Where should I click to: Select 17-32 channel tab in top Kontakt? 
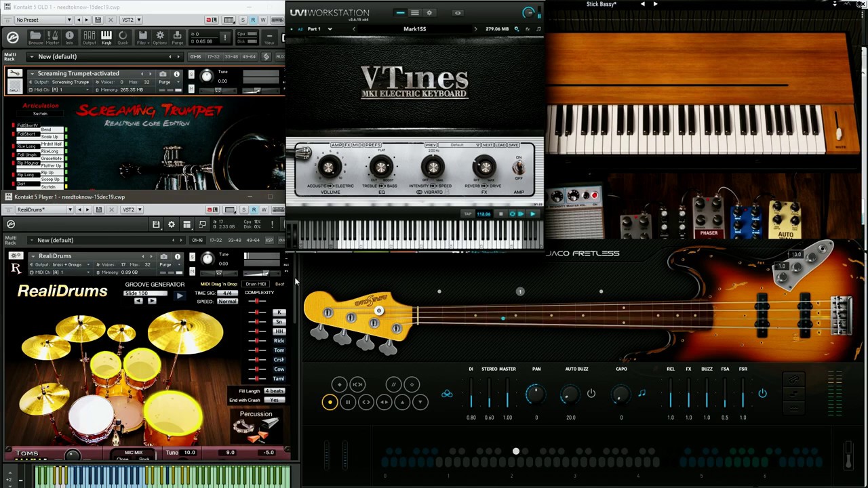(x=214, y=57)
